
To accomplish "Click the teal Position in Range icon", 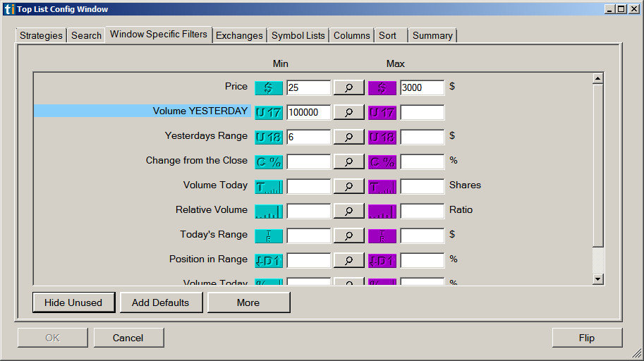I will click(x=269, y=260).
